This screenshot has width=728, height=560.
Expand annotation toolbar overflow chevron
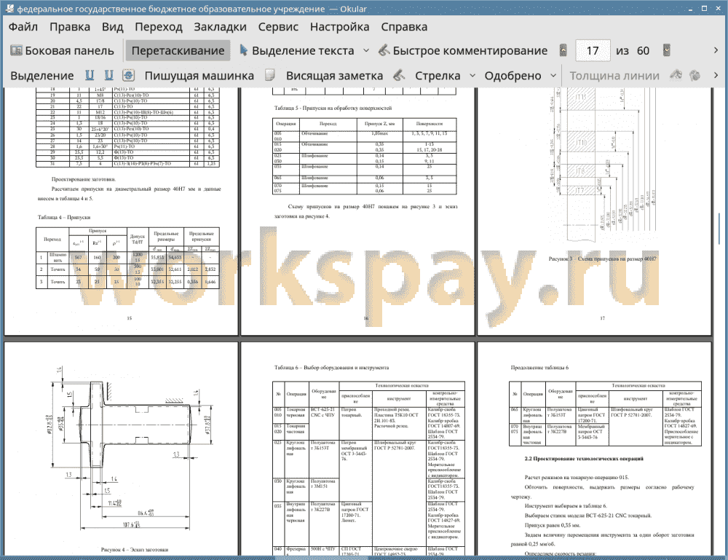click(x=716, y=75)
